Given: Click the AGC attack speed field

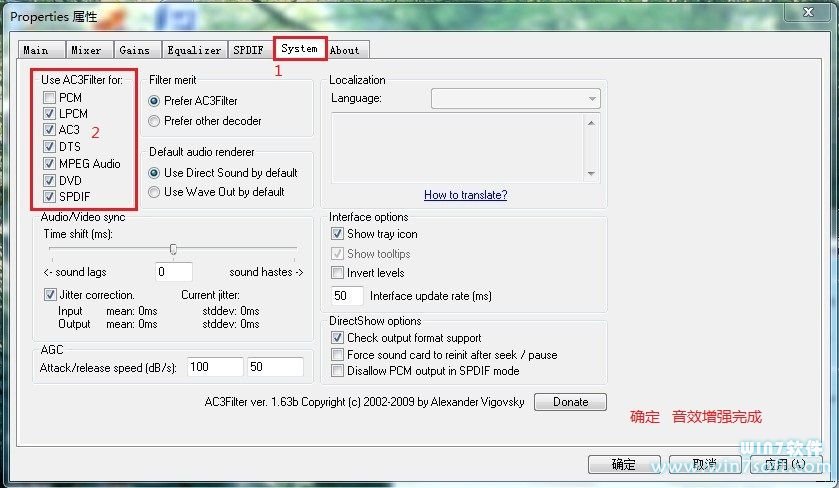Looking at the screenshot, I should [215, 367].
